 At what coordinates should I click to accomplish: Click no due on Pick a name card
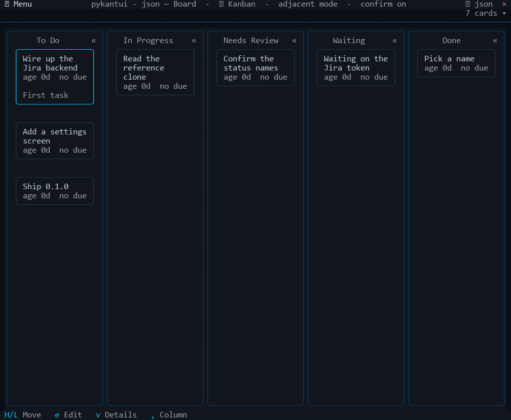pos(474,68)
